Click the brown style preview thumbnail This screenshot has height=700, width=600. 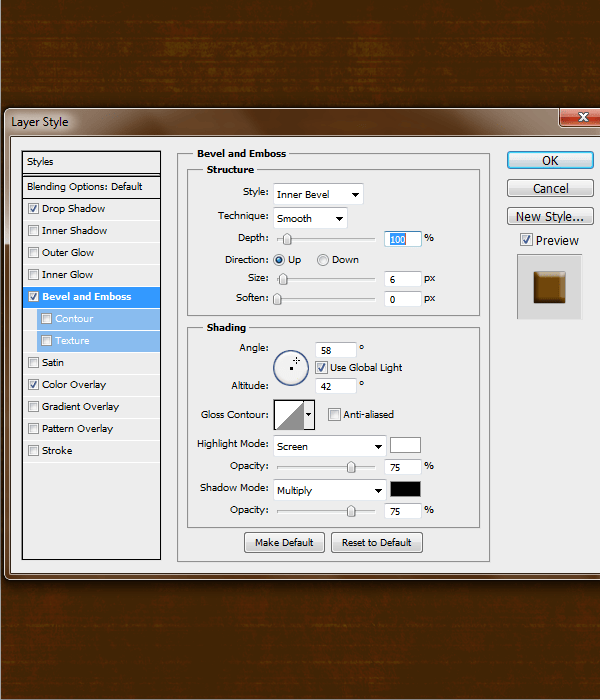pos(550,287)
